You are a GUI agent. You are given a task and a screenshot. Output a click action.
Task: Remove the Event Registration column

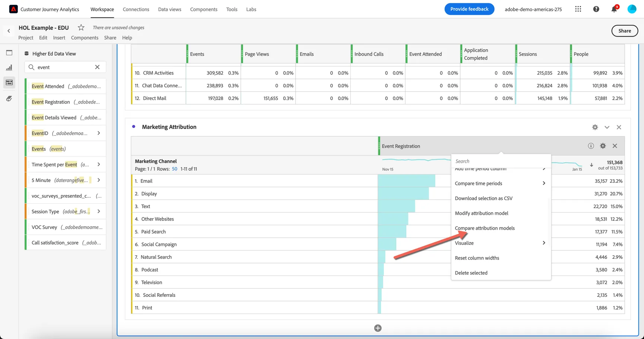point(615,146)
